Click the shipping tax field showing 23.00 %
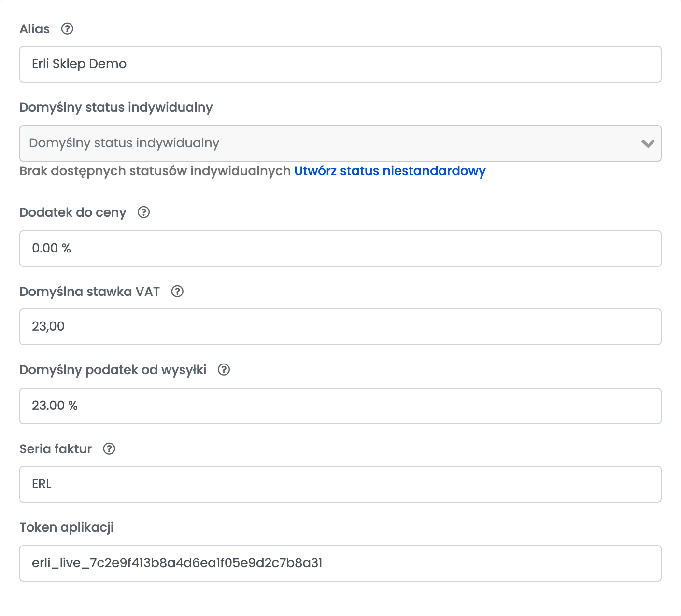The image size is (681, 616). 340,406
